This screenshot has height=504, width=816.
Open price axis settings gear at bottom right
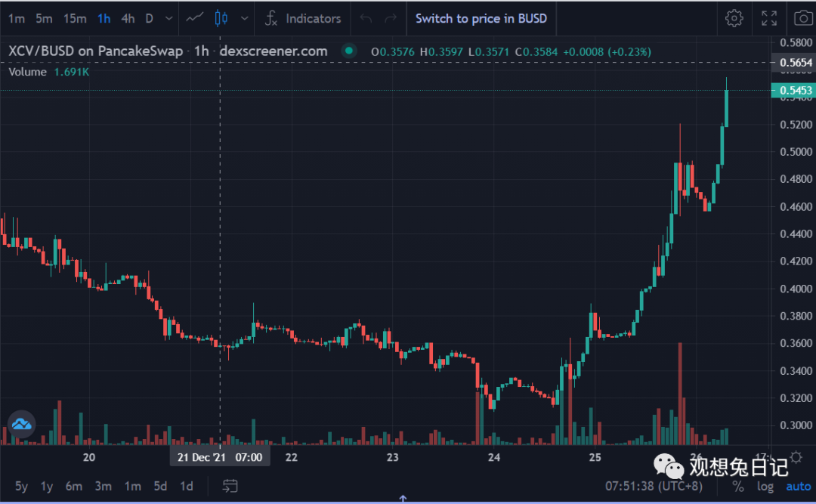tap(796, 458)
